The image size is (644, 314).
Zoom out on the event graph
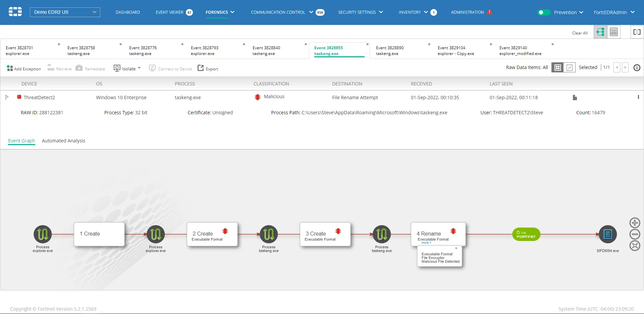pyautogui.click(x=635, y=234)
